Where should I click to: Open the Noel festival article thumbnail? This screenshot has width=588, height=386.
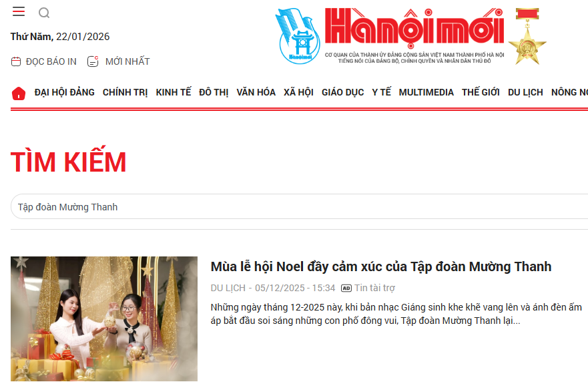tap(104, 319)
